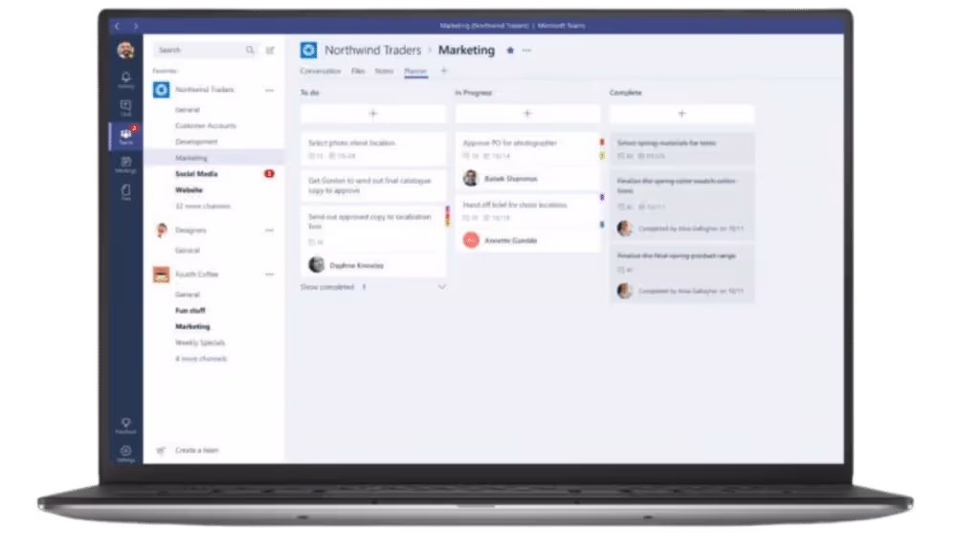Click the Northwind Traders header logo
Image resolution: width=980 pixels, height=551 pixels.
click(x=309, y=50)
